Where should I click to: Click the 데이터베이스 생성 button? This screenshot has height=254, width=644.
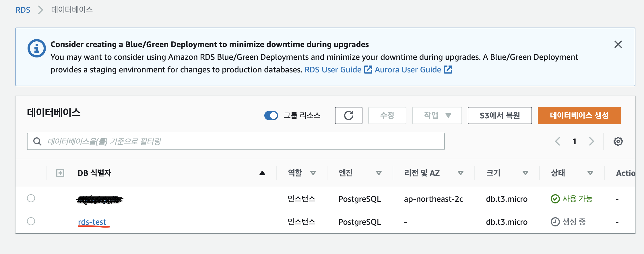coord(579,116)
